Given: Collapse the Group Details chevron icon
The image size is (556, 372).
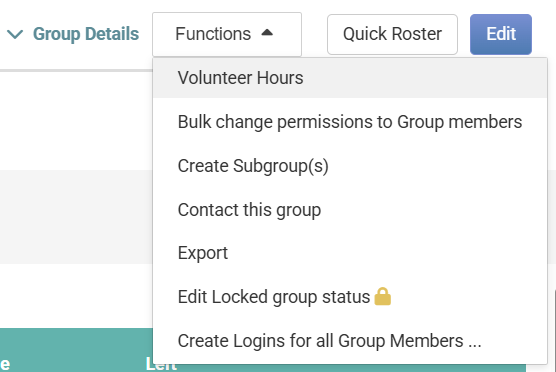Looking at the screenshot, I should click(15, 34).
